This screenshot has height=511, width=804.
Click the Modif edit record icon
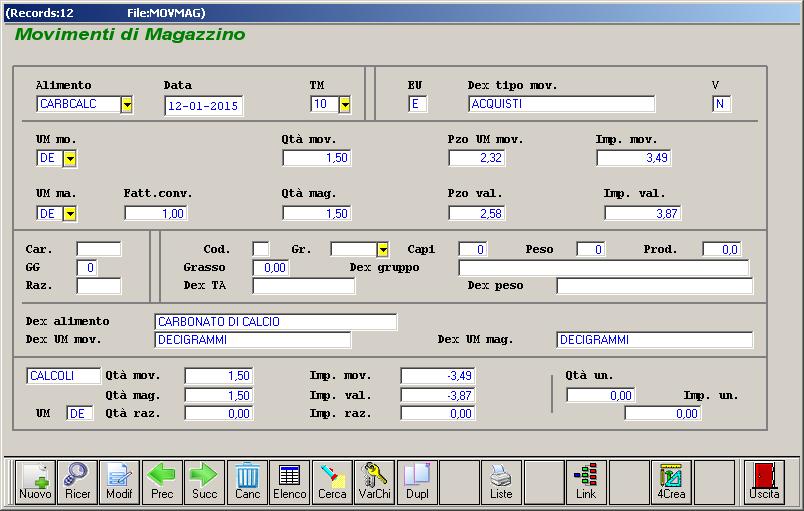click(119, 482)
